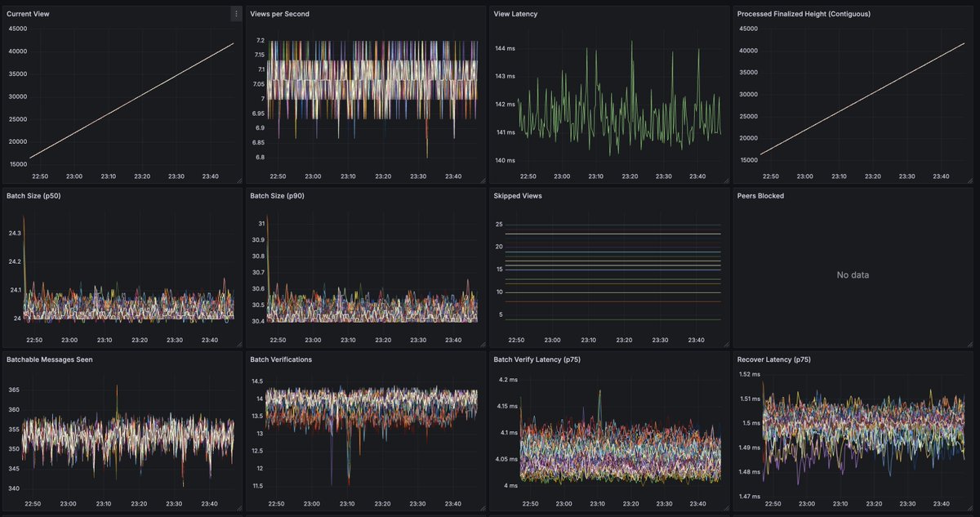
Task: Click the 24.3 axis label in Batch Size (p50)
Action: 15,233
